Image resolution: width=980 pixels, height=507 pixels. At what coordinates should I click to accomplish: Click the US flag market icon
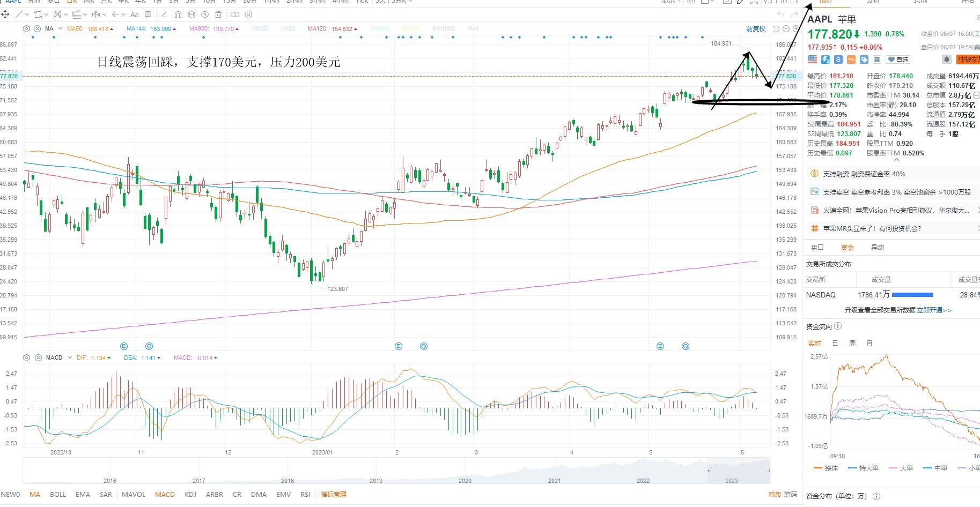pyautogui.click(x=812, y=59)
